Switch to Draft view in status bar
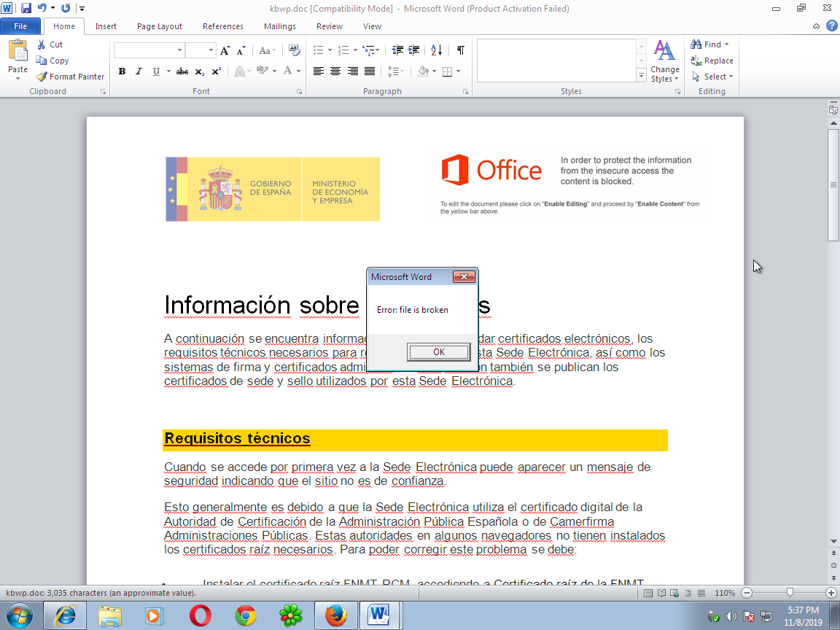840x630 pixels. point(701,593)
